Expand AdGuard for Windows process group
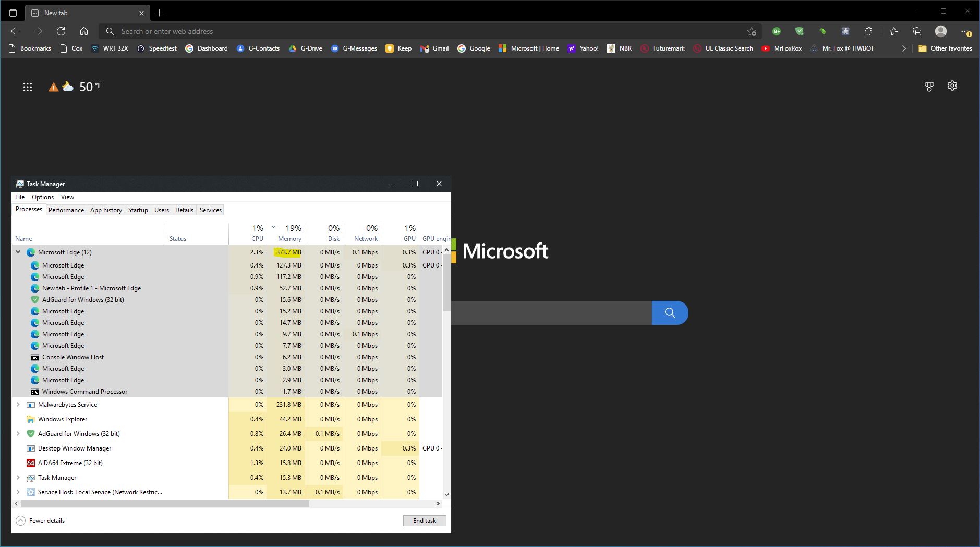The width and height of the screenshot is (980, 547). pyautogui.click(x=18, y=434)
